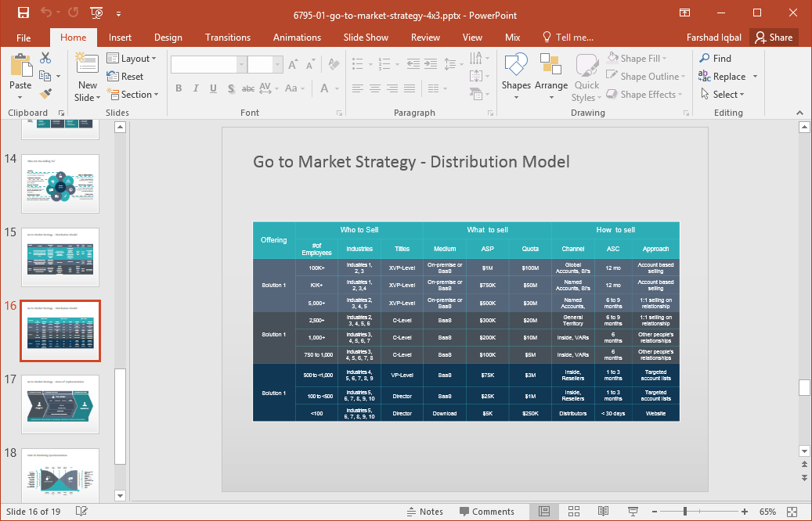Click the Save icon in title bar
This screenshot has width=812, height=521.
pos(23,13)
